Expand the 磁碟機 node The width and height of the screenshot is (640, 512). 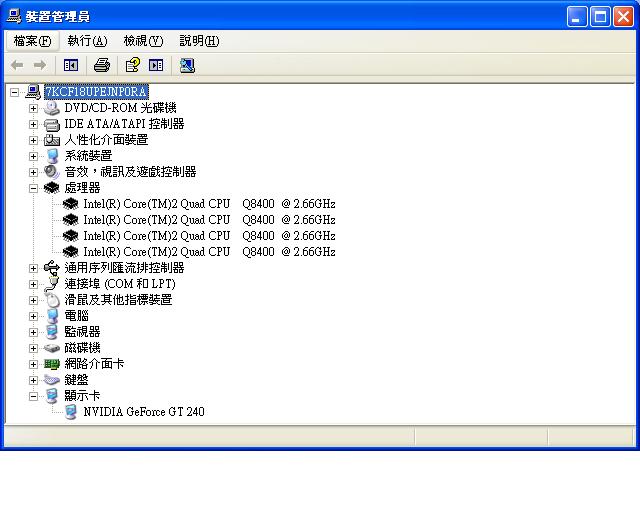tap(33, 348)
